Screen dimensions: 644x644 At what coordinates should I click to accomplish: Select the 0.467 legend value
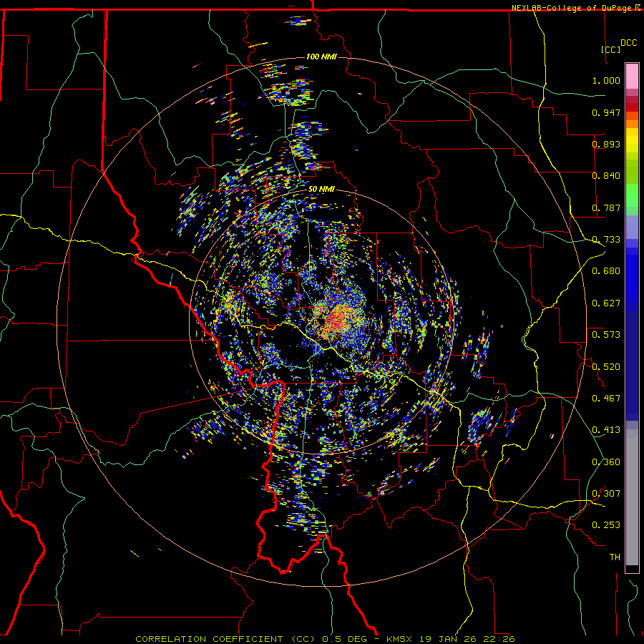coord(606,399)
